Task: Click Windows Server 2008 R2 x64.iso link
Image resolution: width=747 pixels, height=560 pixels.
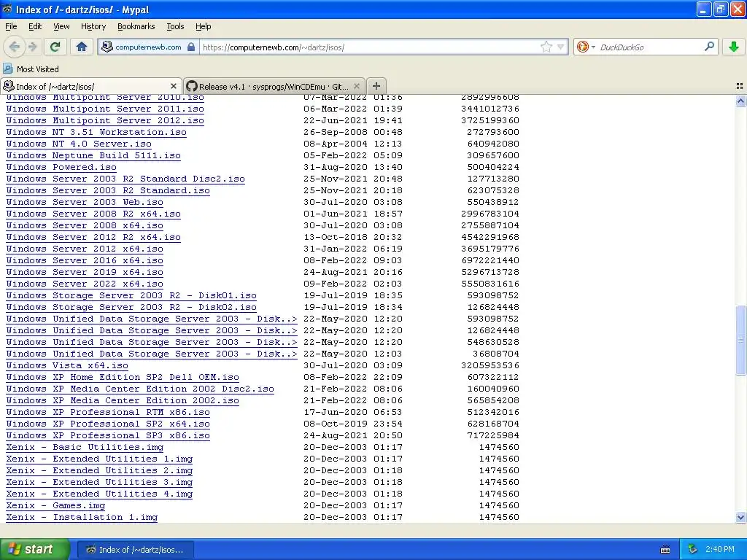Action: (x=93, y=214)
